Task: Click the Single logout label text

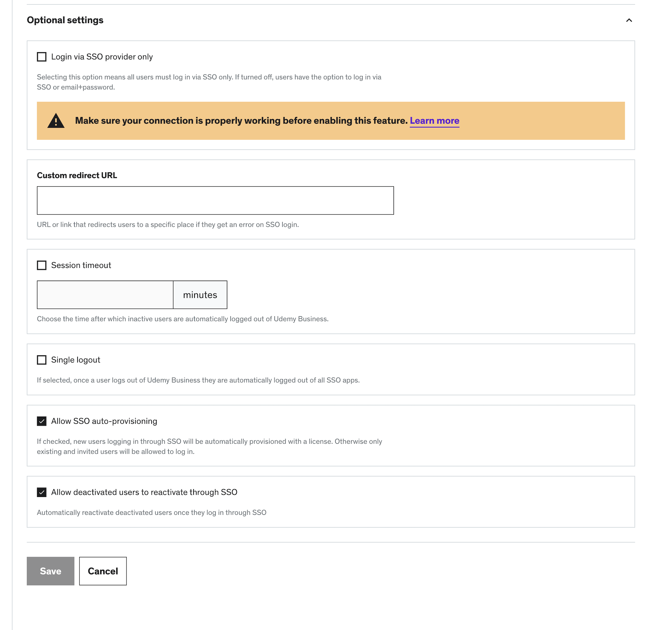Action: [x=75, y=360]
